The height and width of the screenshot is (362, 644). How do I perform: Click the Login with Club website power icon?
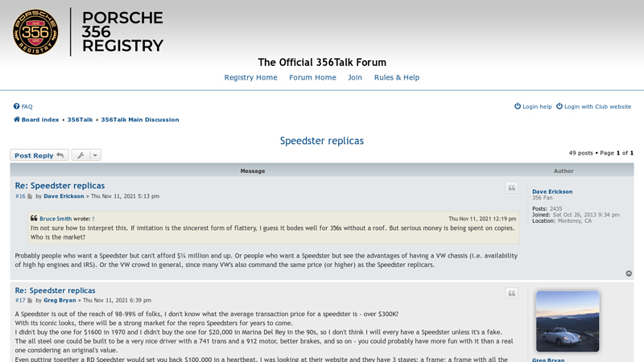tap(559, 106)
